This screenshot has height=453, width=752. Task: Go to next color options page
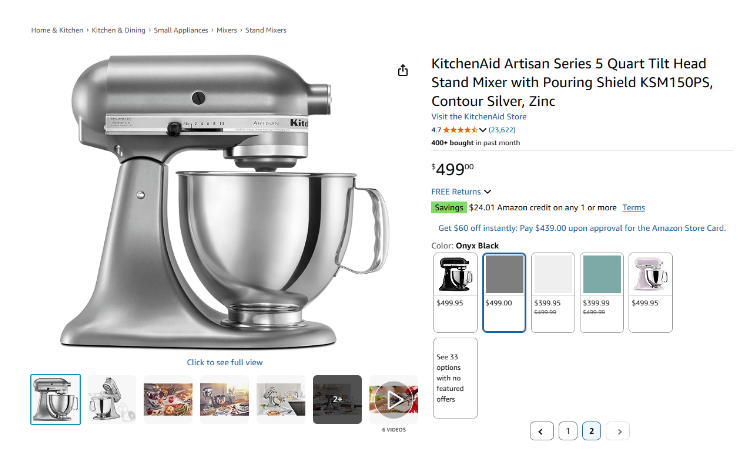pyautogui.click(x=619, y=431)
